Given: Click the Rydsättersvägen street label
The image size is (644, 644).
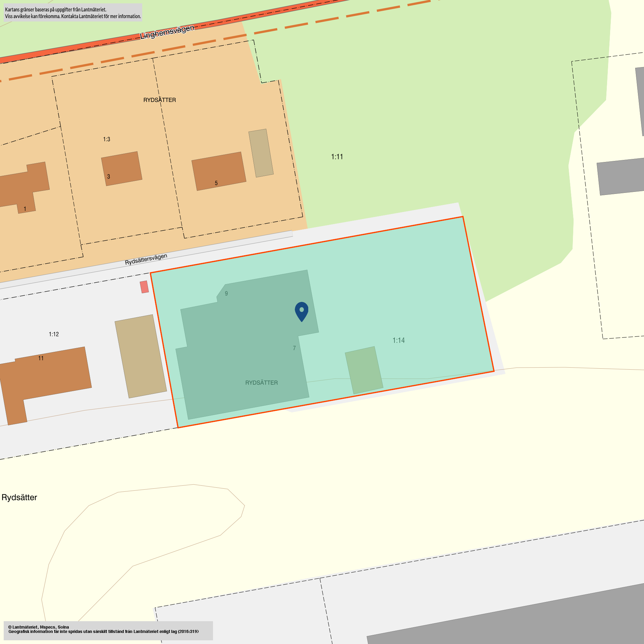Looking at the screenshot, I should (146, 259).
